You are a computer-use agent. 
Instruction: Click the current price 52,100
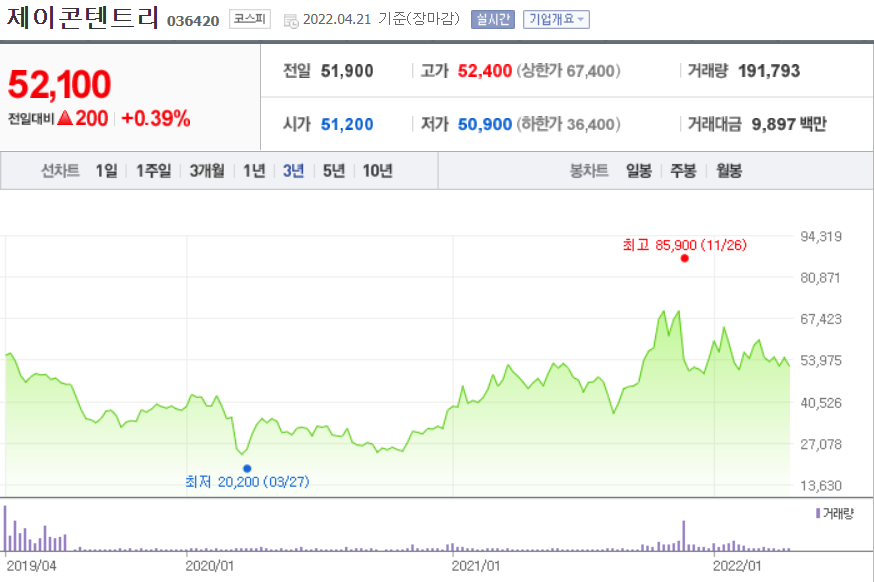pos(60,84)
